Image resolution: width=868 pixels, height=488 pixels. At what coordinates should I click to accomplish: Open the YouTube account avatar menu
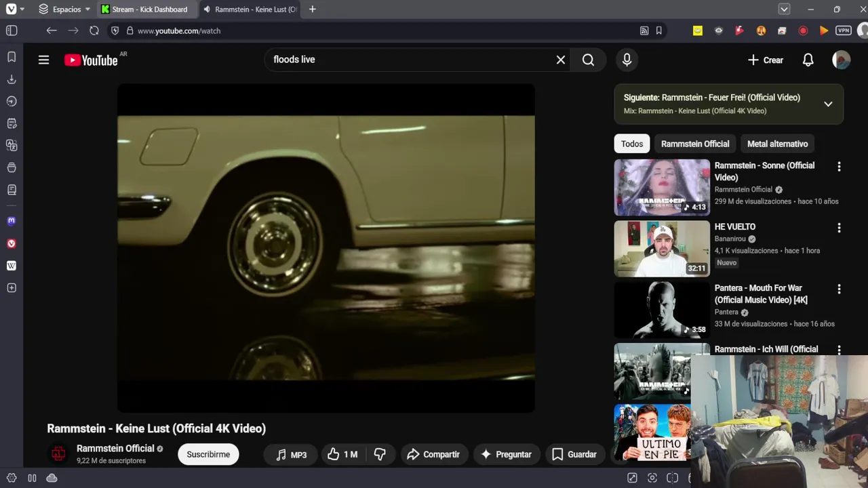coord(842,60)
